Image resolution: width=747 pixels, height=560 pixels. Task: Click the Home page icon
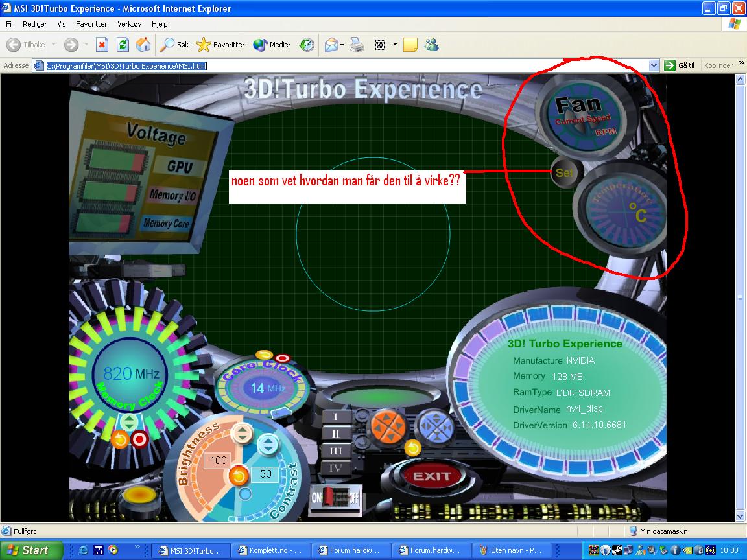pos(143,45)
